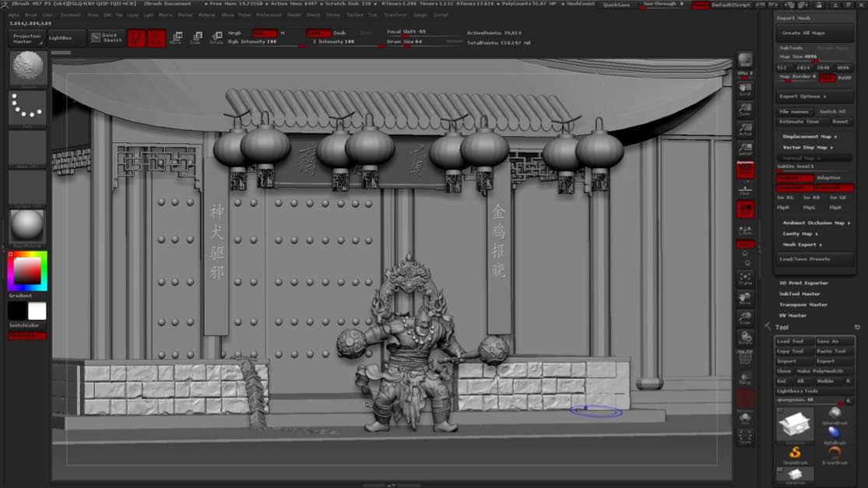
Task: Open the Quick Sketch tool
Action: click(x=107, y=37)
